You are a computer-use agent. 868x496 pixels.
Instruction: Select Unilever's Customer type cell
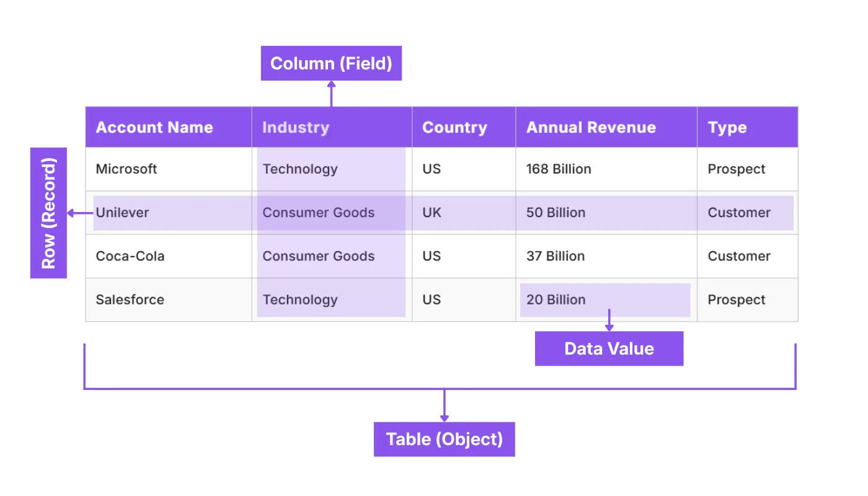click(739, 213)
